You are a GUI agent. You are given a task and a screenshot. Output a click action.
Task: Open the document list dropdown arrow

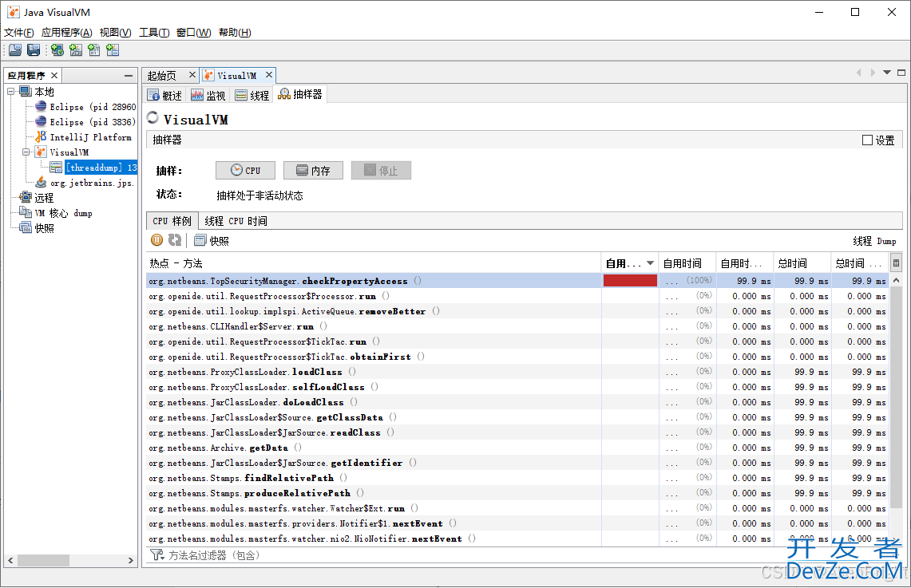coord(886,73)
